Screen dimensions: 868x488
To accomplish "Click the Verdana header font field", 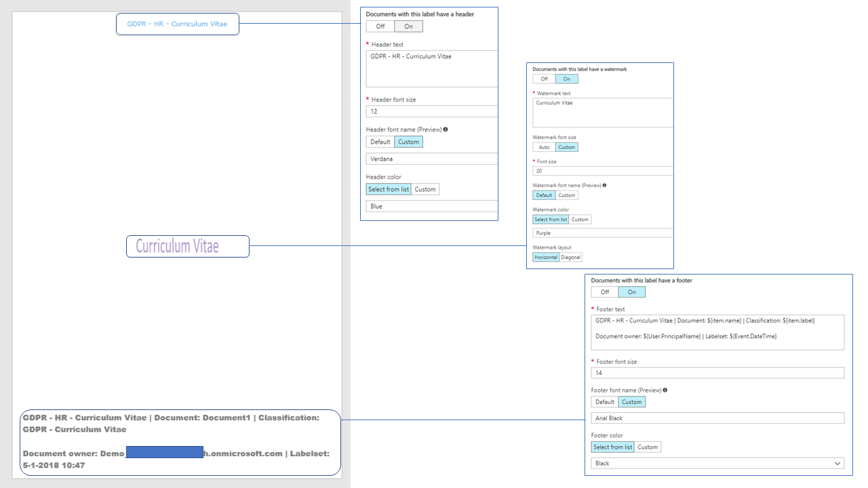I will pos(431,159).
